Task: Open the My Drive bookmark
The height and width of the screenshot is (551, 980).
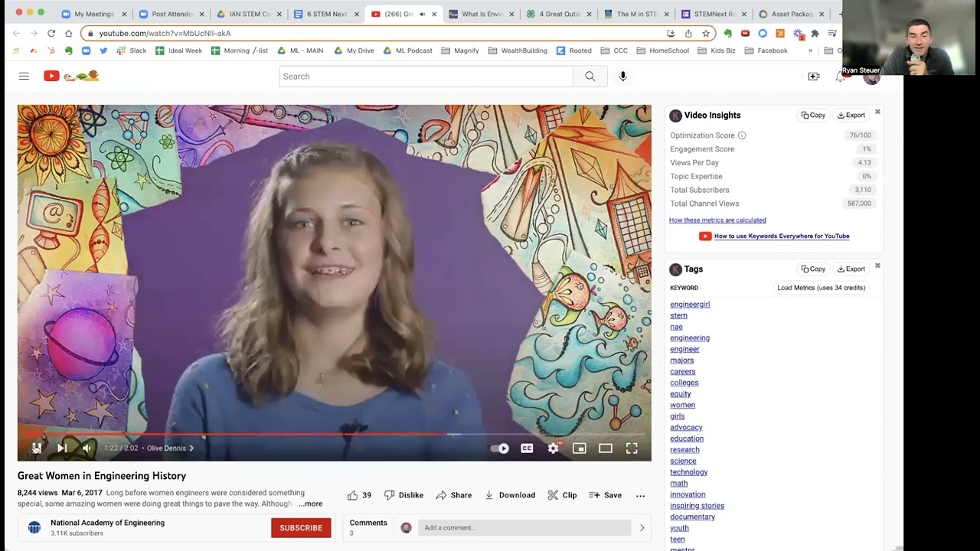Action: (354, 51)
